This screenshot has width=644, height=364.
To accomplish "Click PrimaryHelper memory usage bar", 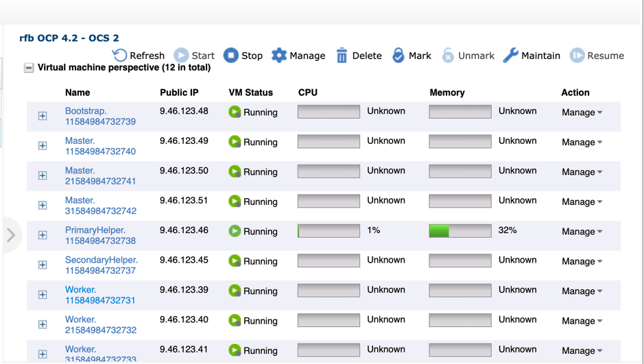I will pos(460,230).
